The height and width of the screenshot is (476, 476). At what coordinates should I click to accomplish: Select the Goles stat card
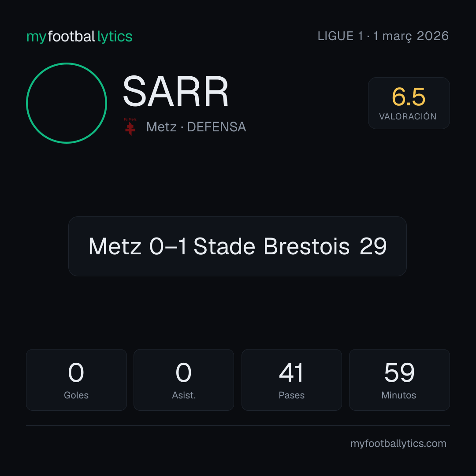click(x=76, y=380)
